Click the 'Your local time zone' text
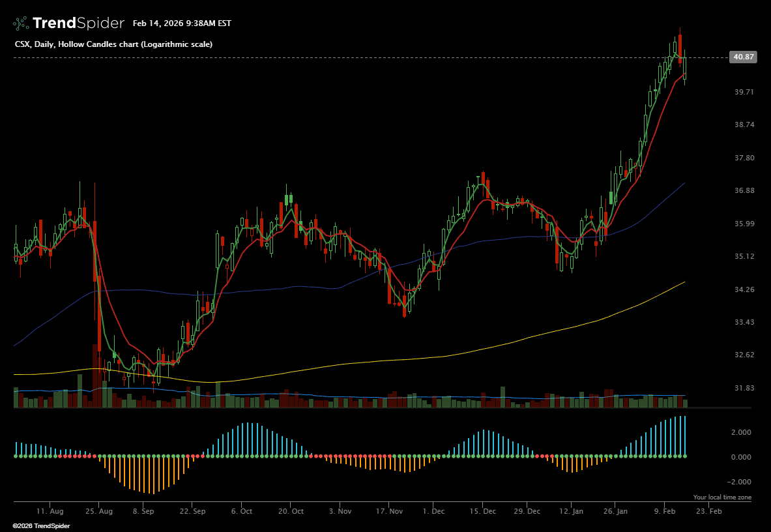This screenshot has height=532, width=771. [722, 497]
